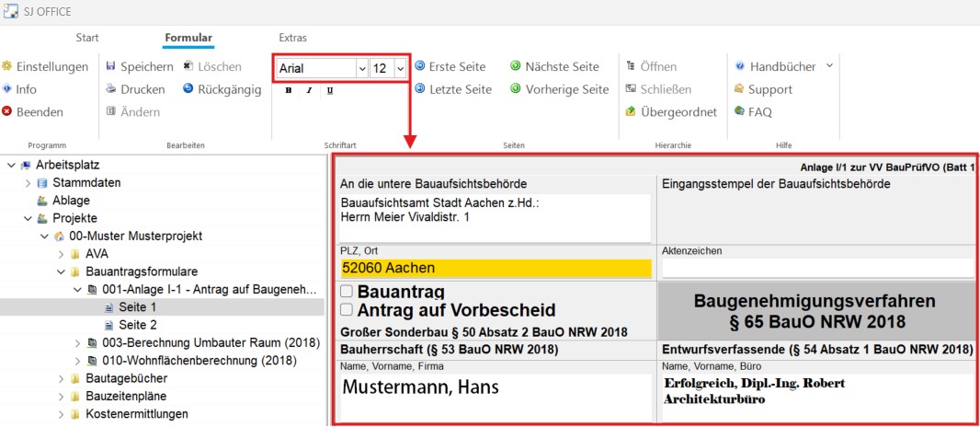Click the yellow PLZ, Ort field

(x=495, y=268)
